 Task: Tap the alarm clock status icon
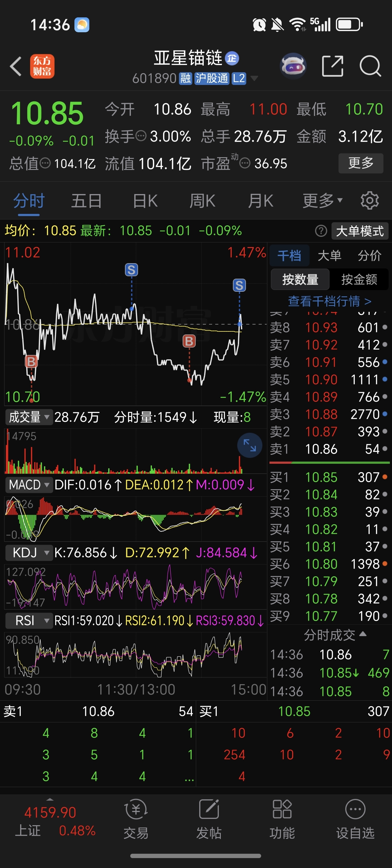259,24
